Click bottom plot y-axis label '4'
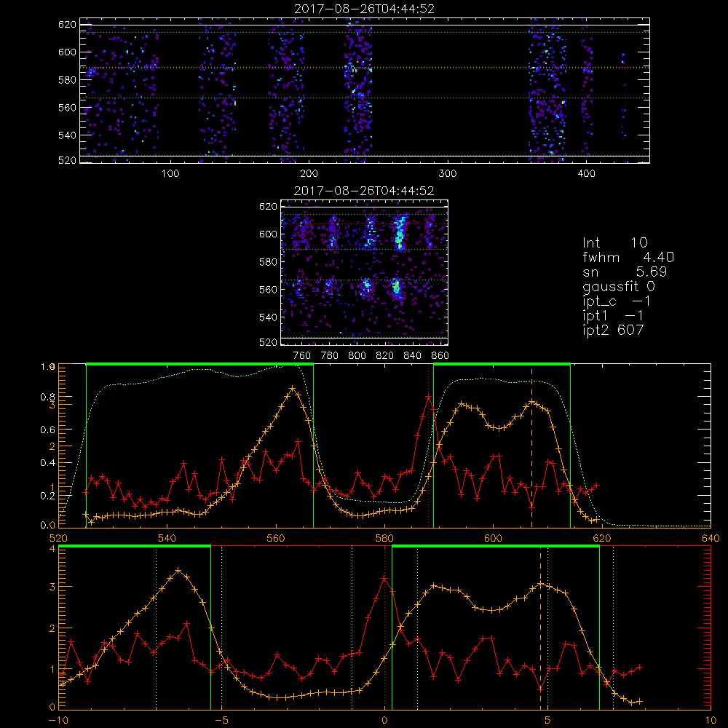The height and width of the screenshot is (728, 728). (x=52, y=549)
